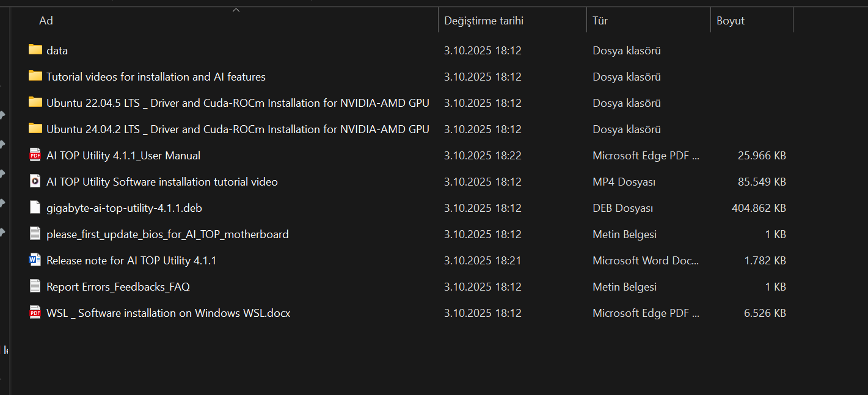This screenshot has width=868, height=395.
Task: Select the file name 'data'
Action: tap(57, 51)
